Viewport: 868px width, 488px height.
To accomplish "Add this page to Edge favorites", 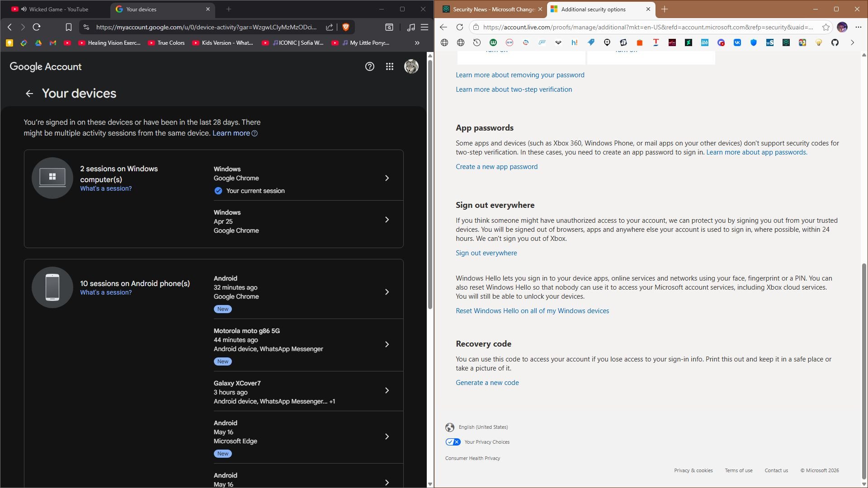I will 826,27.
